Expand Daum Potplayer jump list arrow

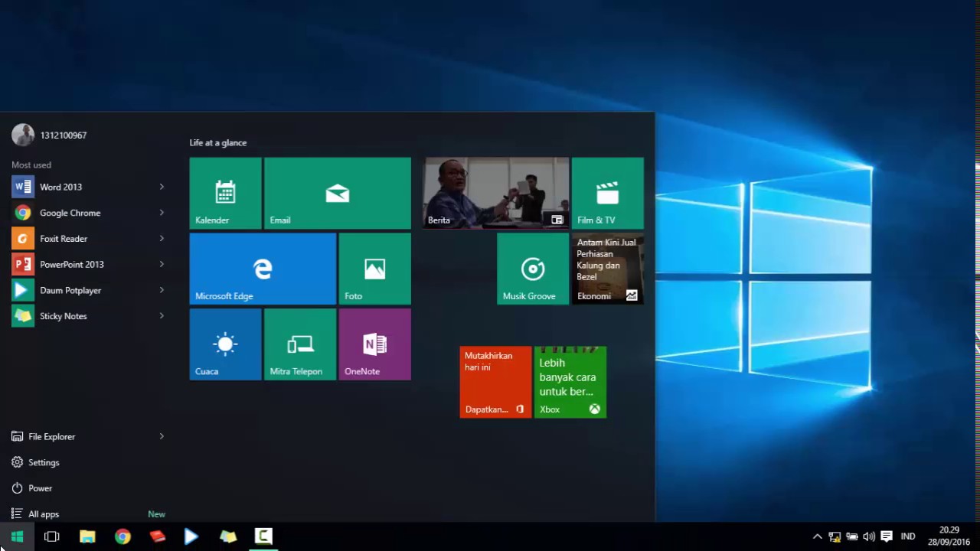(162, 290)
